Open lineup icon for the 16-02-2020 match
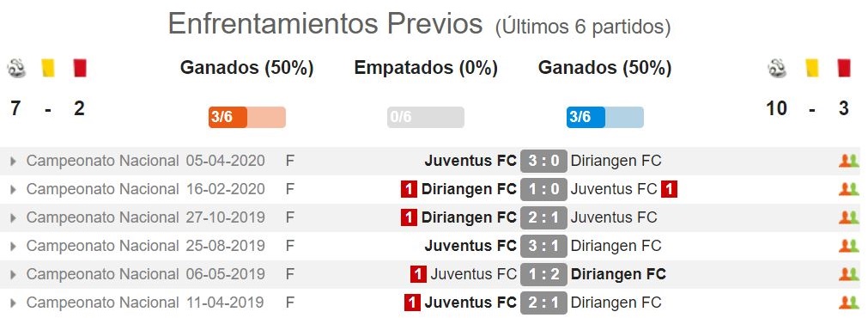The height and width of the screenshot is (318, 868). (848, 189)
